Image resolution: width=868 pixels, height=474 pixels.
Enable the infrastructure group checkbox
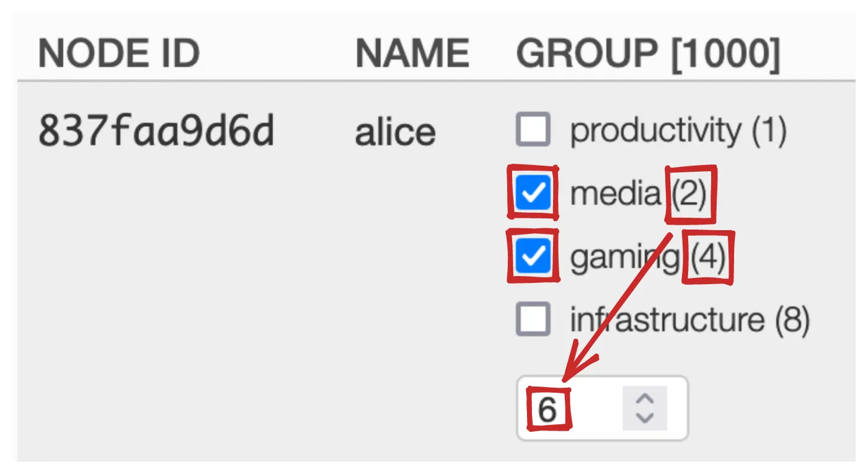pos(533,320)
